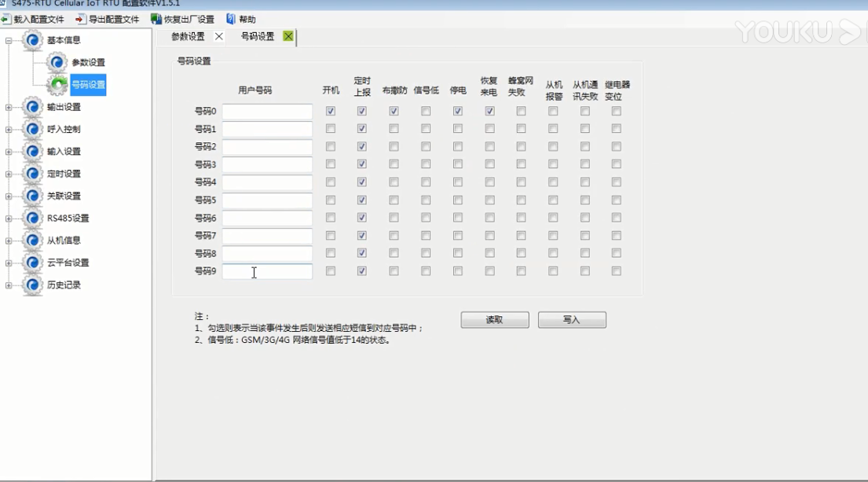
Task: Click the 恢复出厂设置 toolbar icon
Action: pyautogui.click(x=156, y=19)
